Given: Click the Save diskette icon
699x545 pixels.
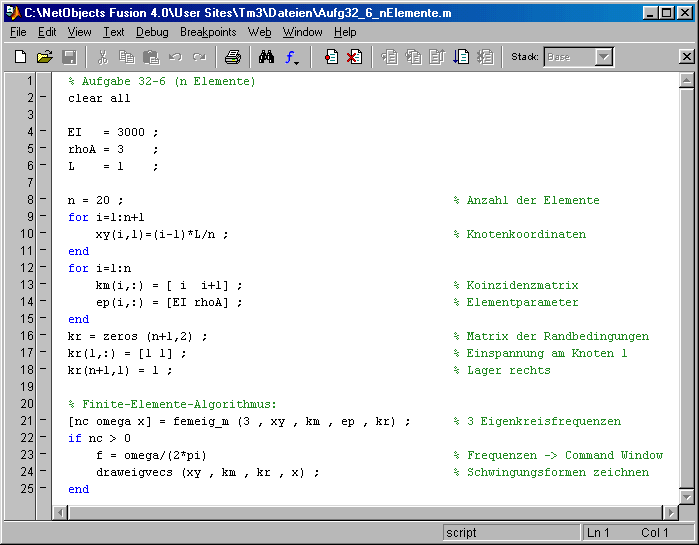Looking at the screenshot, I should click(x=69, y=57).
